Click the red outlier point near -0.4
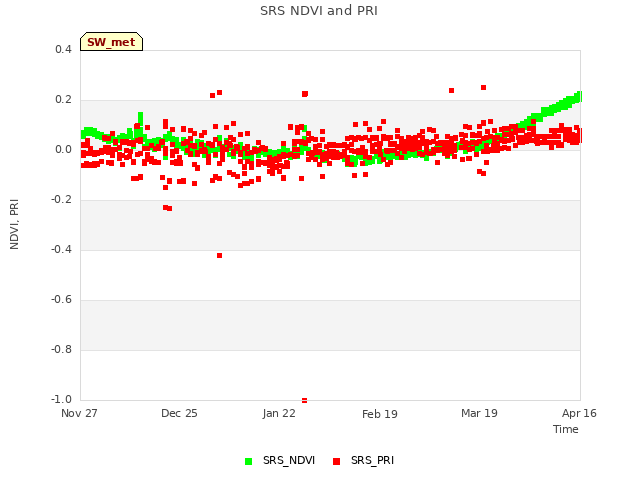The image size is (640, 480). tap(220, 256)
